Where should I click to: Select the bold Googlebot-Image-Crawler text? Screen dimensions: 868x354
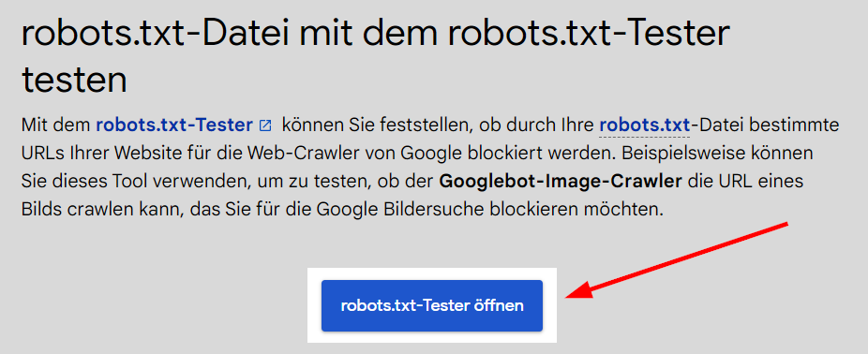[x=561, y=182]
